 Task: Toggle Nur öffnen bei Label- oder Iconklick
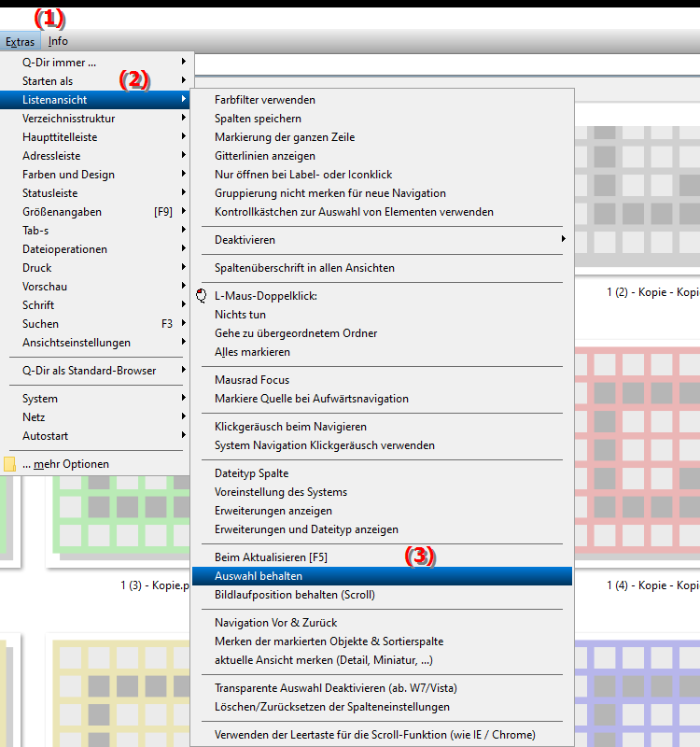click(x=382, y=175)
